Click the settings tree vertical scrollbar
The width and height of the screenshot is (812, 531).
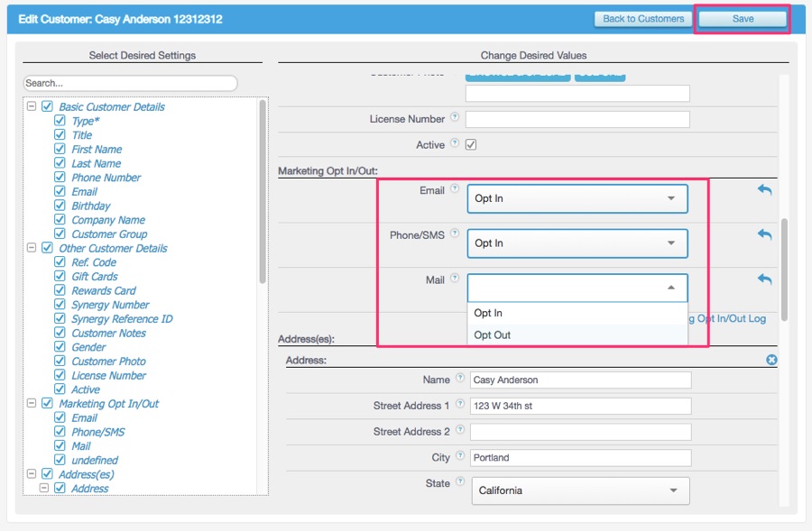[x=263, y=189]
